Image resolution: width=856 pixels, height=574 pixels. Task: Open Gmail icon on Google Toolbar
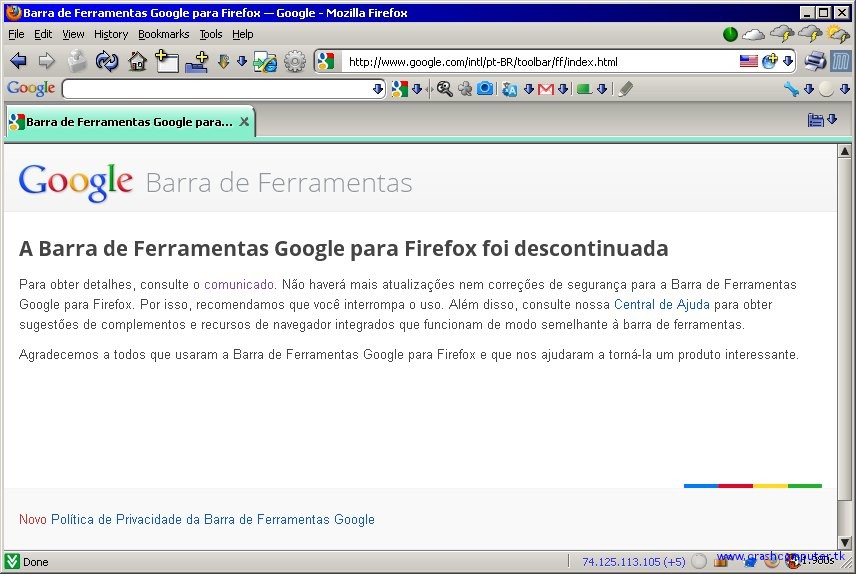[x=546, y=89]
